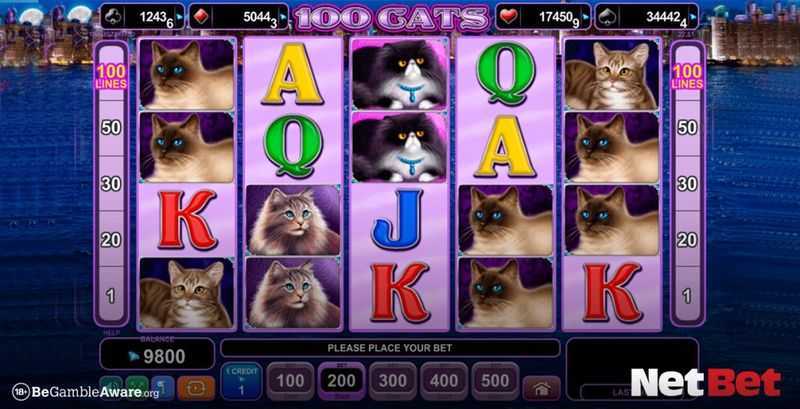Choose the 300 bet amount
Screen dimensions: 800x409
(393, 381)
